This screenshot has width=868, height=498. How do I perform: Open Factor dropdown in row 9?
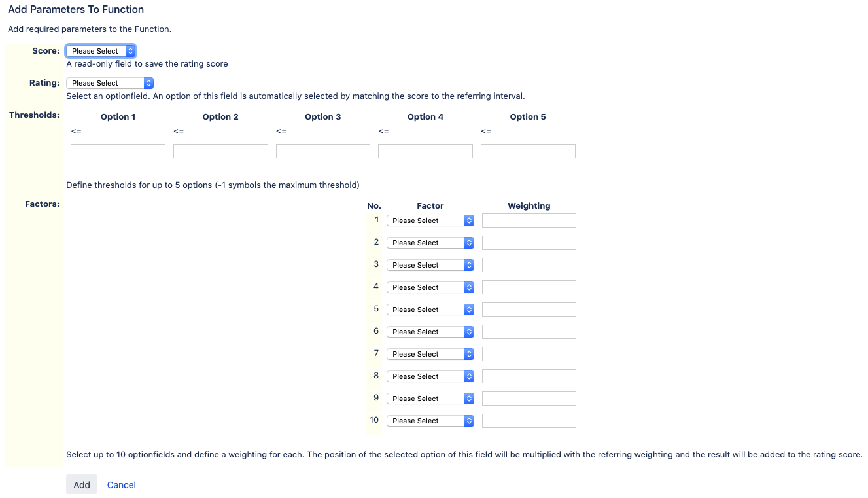coord(430,399)
